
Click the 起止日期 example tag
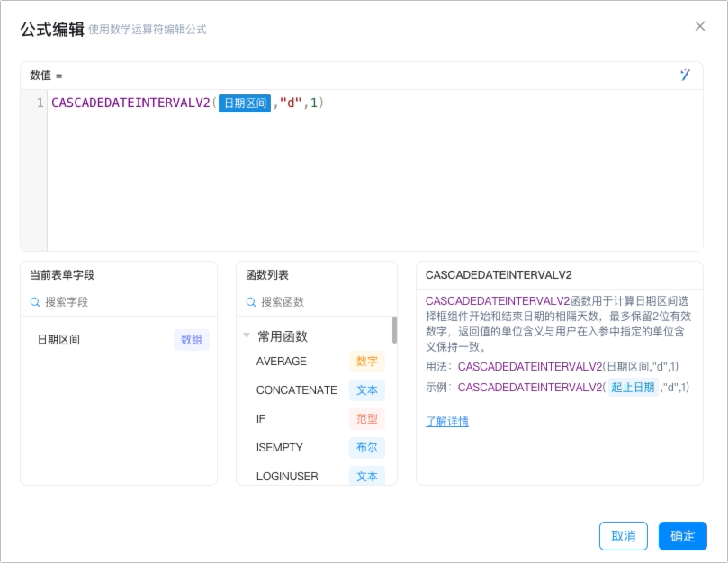[633, 387]
